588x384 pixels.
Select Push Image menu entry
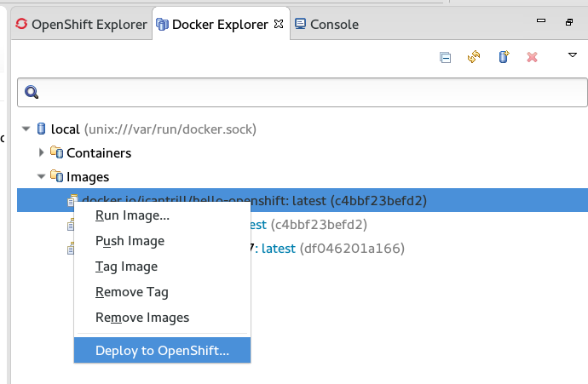click(130, 241)
